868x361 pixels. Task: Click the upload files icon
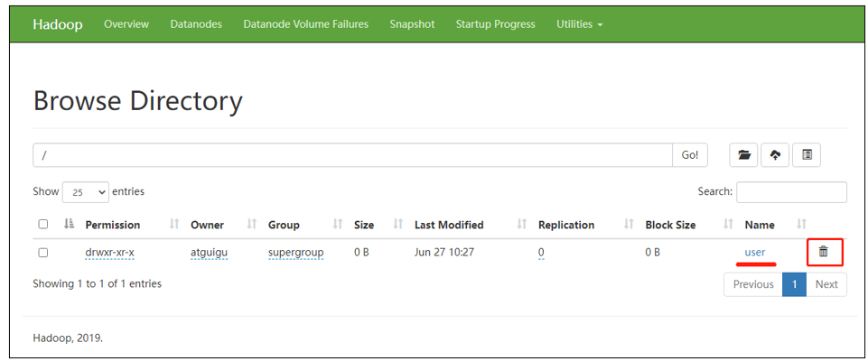pyautogui.click(x=775, y=155)
